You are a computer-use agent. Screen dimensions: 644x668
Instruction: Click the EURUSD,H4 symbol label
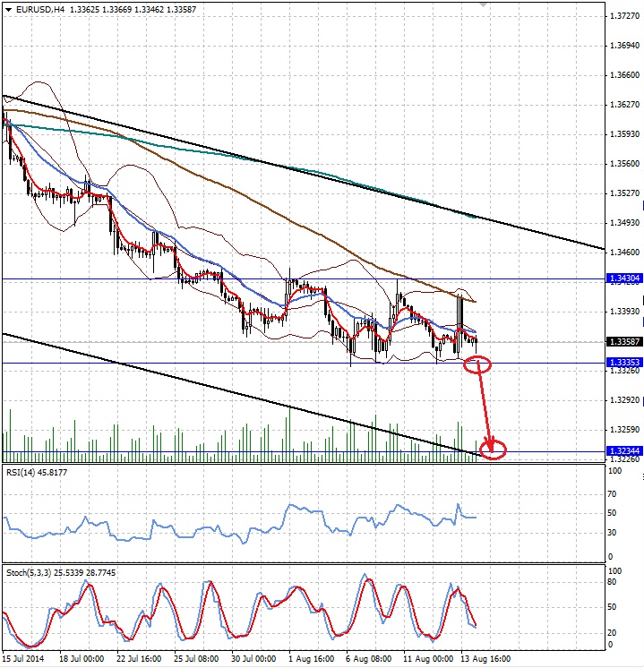40,9
